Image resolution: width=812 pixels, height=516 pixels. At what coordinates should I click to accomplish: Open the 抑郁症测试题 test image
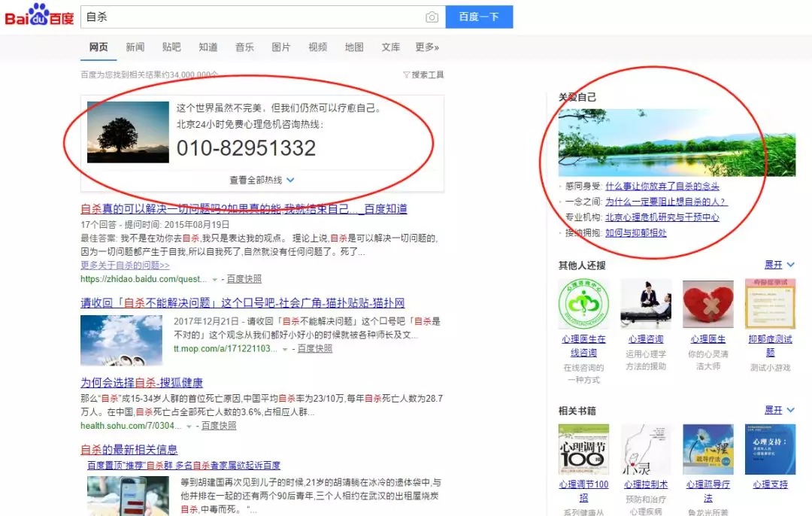(x=770, y=304)
